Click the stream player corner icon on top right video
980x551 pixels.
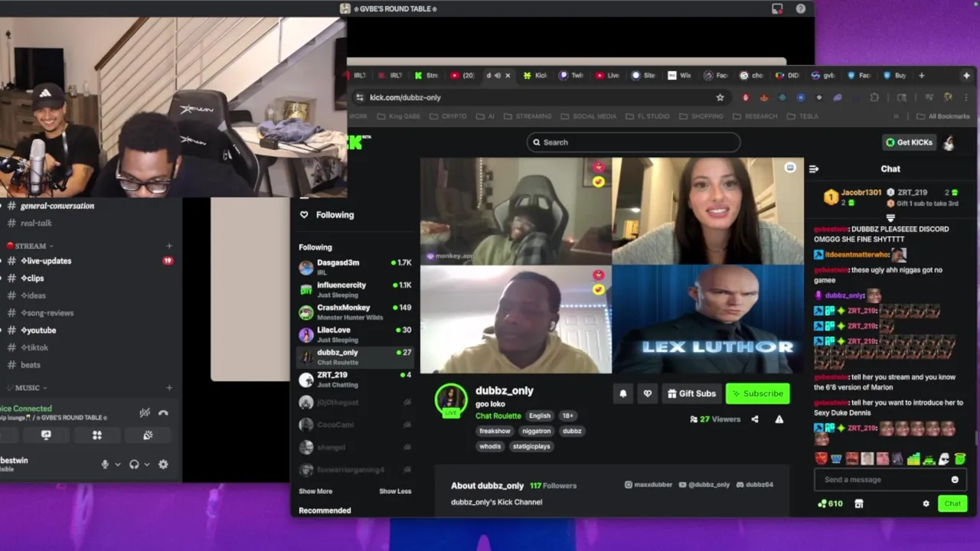click(x=790, y=168)
